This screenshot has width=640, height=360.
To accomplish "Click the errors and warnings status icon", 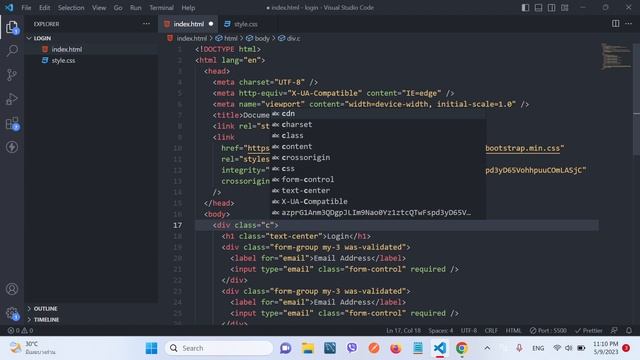I will (20, 331).
